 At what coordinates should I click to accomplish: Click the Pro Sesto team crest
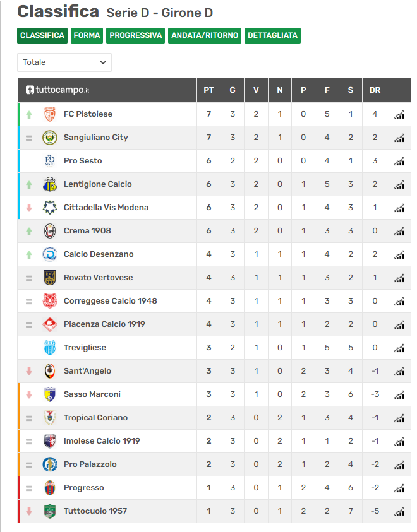point(50,160)
